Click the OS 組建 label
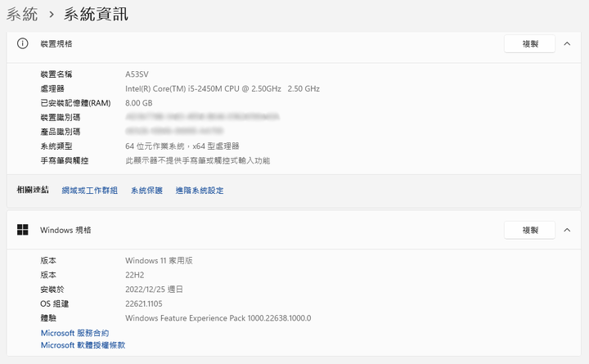This screenshot has height=364, width=589. pos(55,304)
